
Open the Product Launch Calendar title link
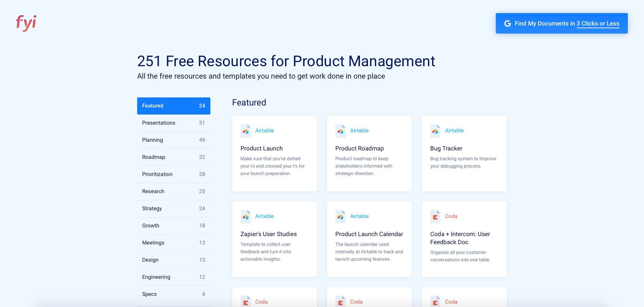pyautogui.click(x=369, y=234)
